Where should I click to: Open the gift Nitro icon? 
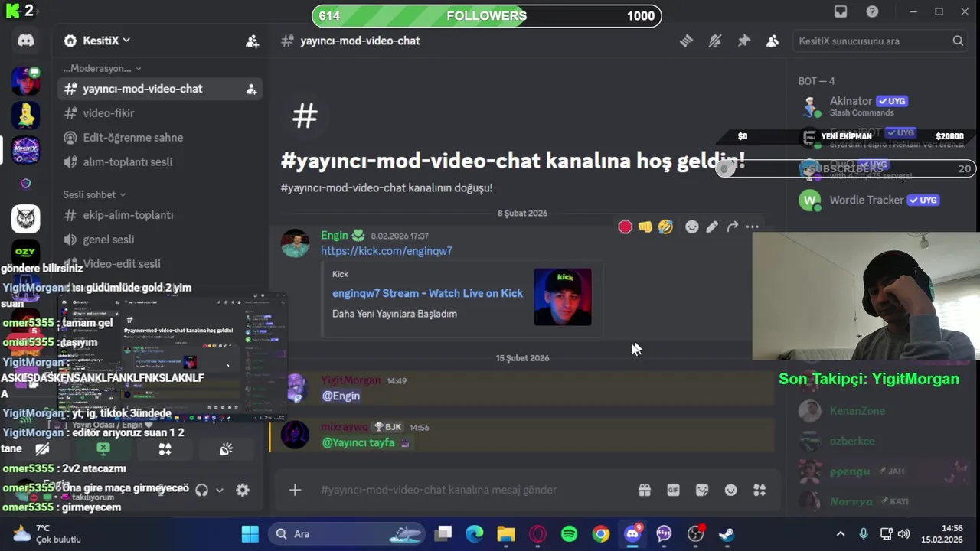pos(645,490)
